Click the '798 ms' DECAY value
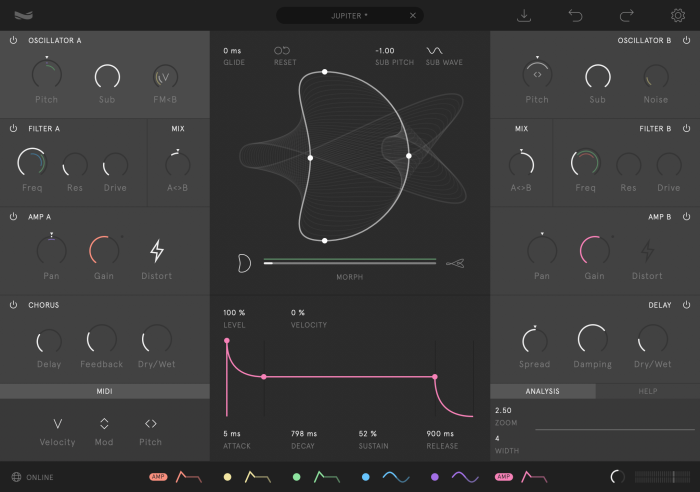Viewport: 700px width, 492px height. (304, 434)
